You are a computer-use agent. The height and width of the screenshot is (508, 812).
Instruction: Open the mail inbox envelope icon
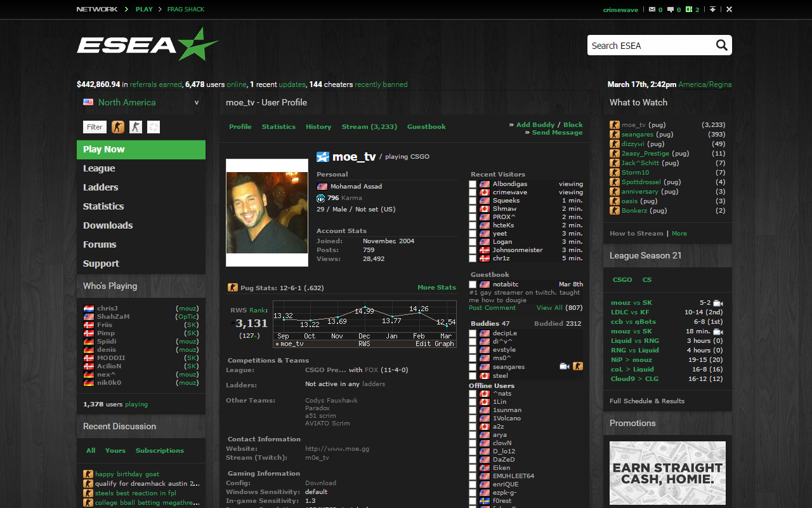[652, 10]
